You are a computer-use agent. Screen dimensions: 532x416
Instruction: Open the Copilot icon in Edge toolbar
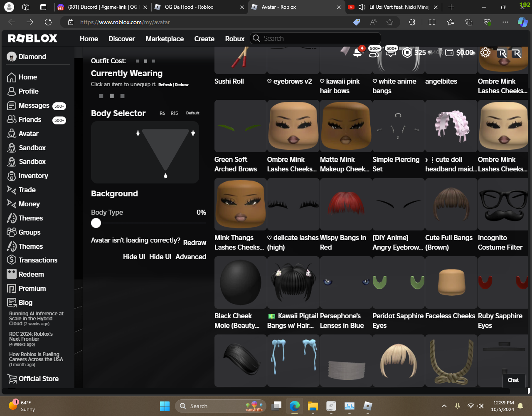click(x=522, y=22)
